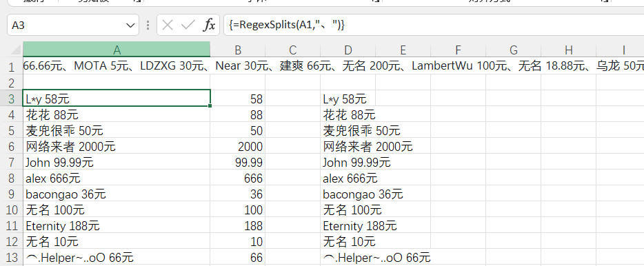644x266 pixels.
Task: Click cell A12 '无名 10元'
Action: pyautogui.click(x=117, y=241)
